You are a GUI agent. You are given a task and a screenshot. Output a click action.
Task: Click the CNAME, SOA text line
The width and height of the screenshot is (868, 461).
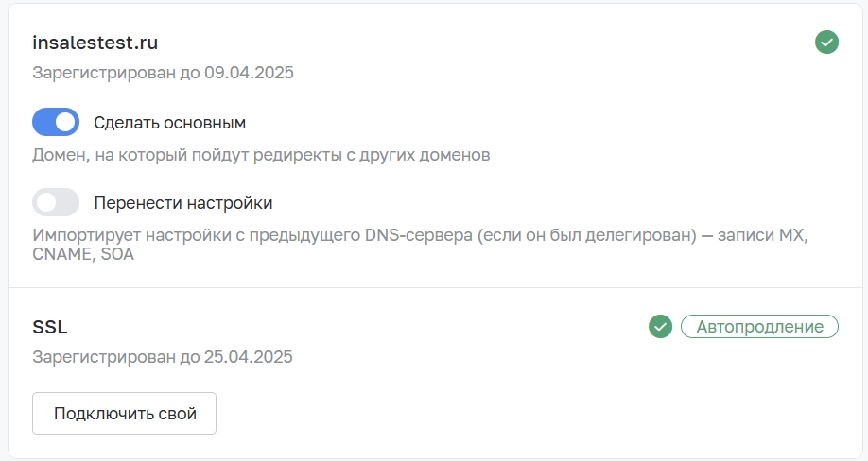click(x=83, y=254)
